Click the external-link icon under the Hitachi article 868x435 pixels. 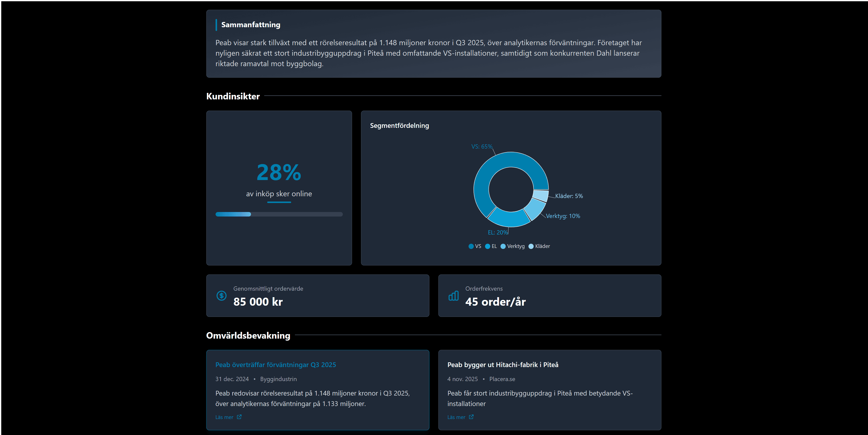pyautogui.click(x=471, y=417)
